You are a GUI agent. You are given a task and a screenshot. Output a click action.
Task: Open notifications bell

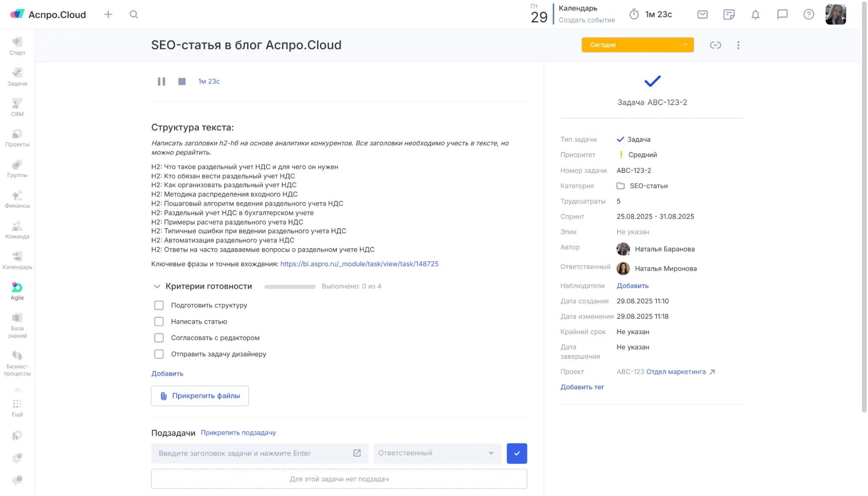click(756, 14)
